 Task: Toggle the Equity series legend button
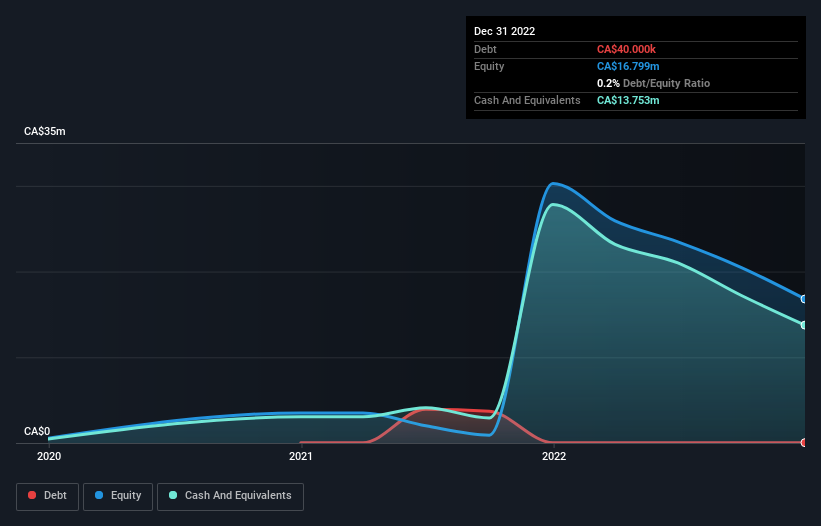tap(118, 496)
